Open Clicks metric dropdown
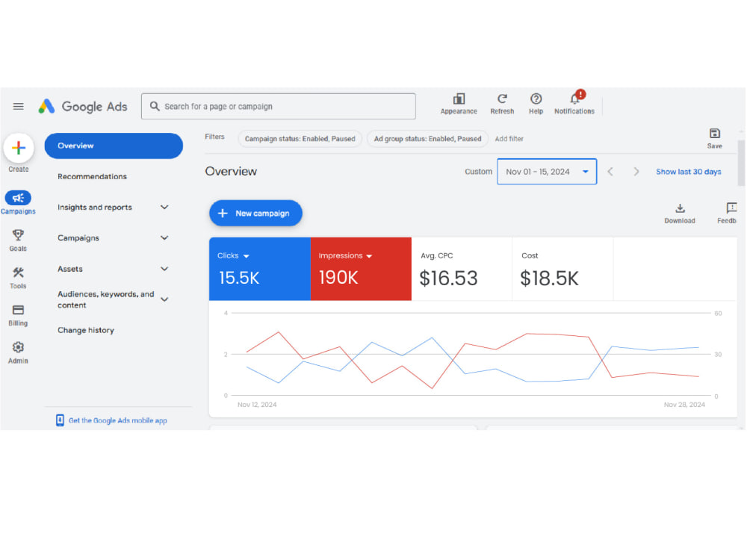This screenshot has width=747, height=560. tap(247, 256)
